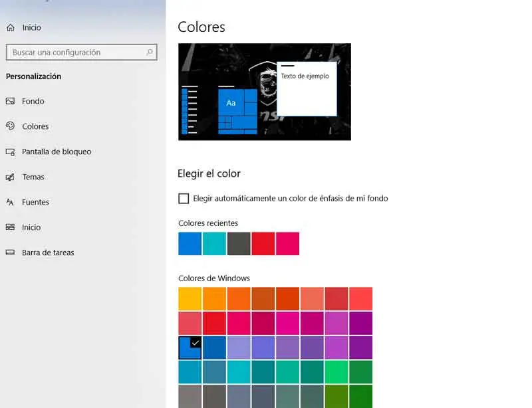
Task: Click the Colores palette icon
Action: pyautogui.click(x=10, y=126)
